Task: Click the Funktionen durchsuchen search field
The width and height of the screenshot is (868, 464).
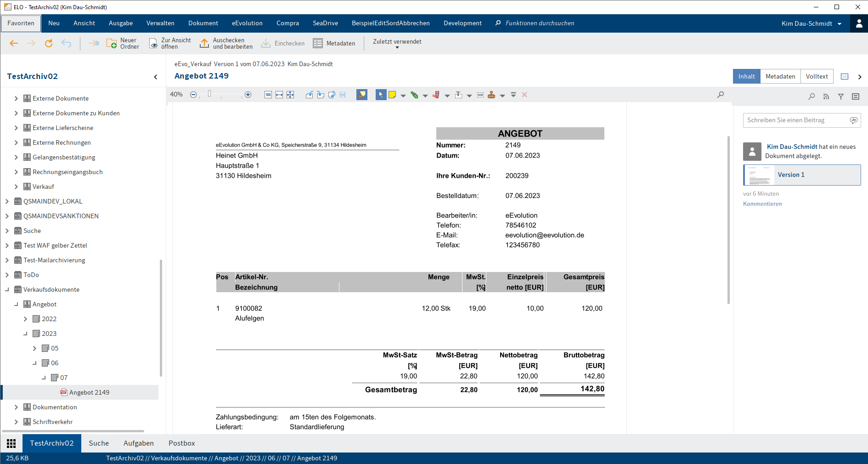Action: [540, 23]
